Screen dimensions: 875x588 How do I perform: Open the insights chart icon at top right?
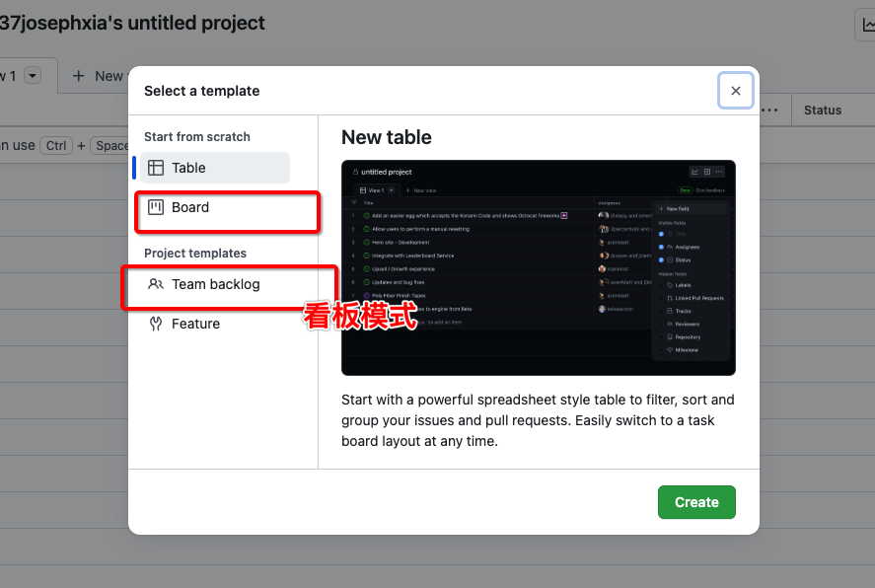[865, 25]
